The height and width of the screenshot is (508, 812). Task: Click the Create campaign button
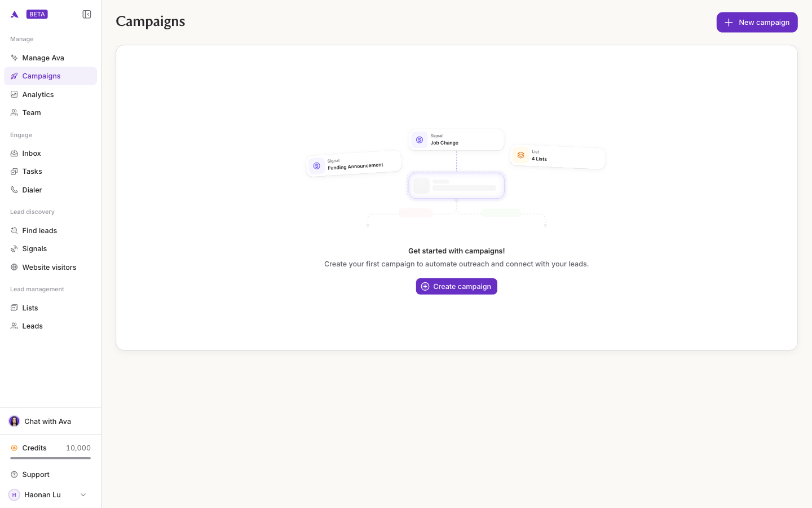(456, 286)
